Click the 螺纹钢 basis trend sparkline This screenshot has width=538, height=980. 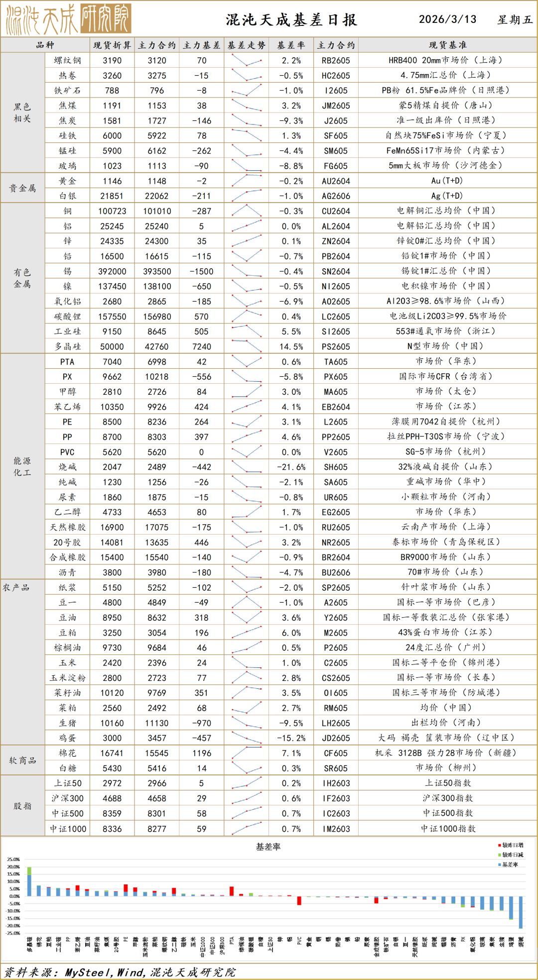[x=247, y=60]
